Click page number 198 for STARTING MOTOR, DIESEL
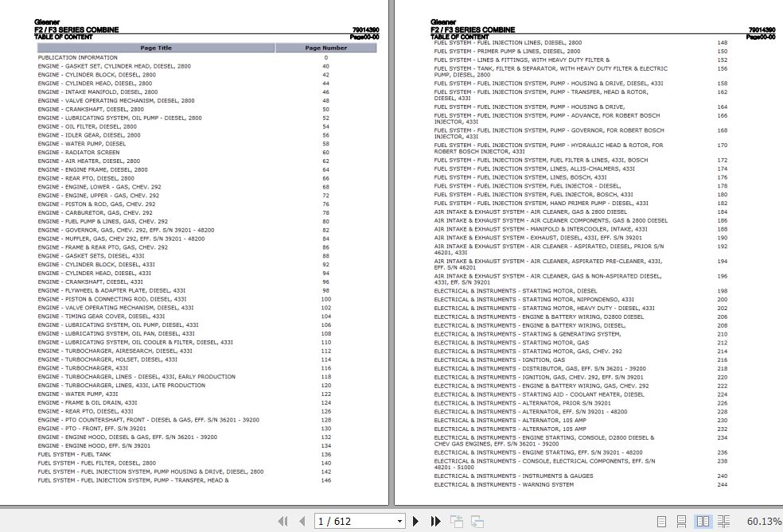Image resolution: width=783 pixels, height=532 pixels. pos(723,291)
